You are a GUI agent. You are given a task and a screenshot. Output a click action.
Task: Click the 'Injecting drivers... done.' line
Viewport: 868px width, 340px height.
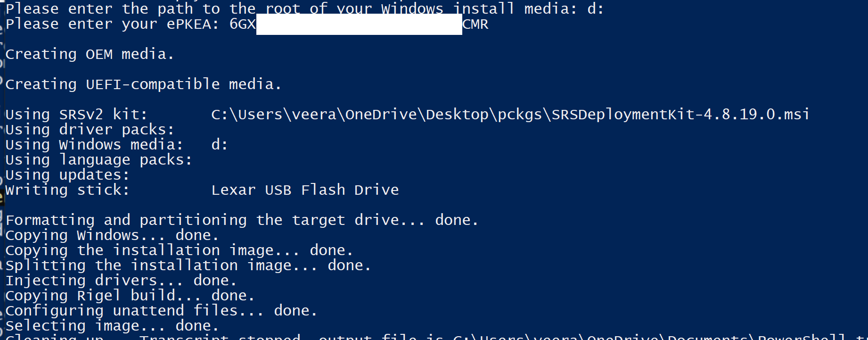click(x=121, y=281)
